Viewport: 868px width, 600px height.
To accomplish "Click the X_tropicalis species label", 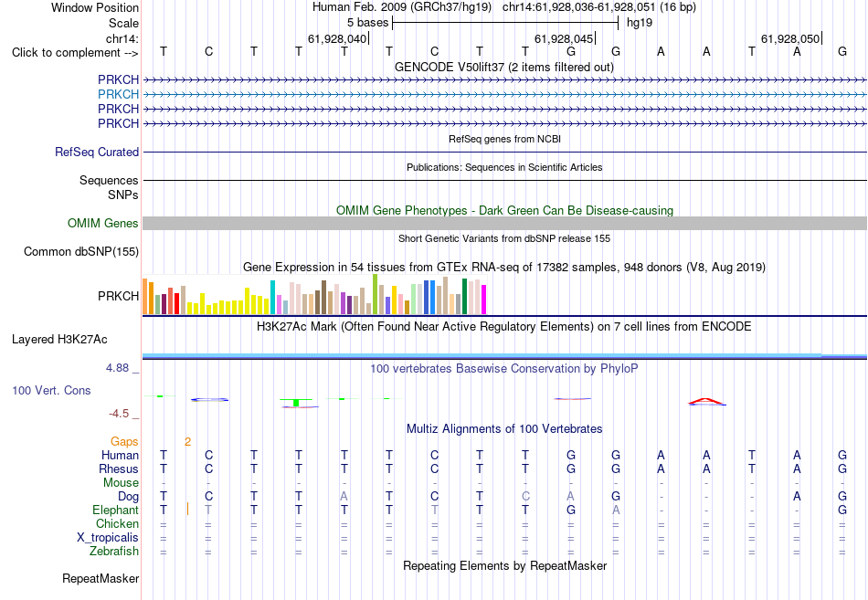I will point(108,538).
